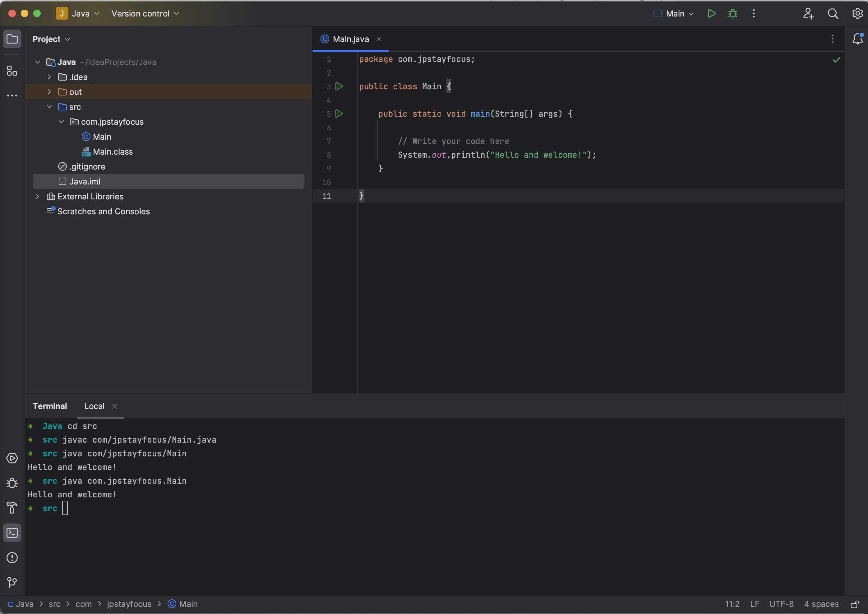Select Scratches and Consoles
This screenshot has height=614, width=868.
(98, 212)
